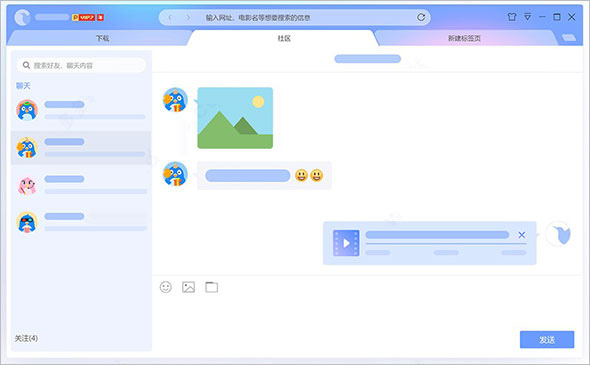Minimize the window
This screenshot has width=590, height=365.
(542, 17)
